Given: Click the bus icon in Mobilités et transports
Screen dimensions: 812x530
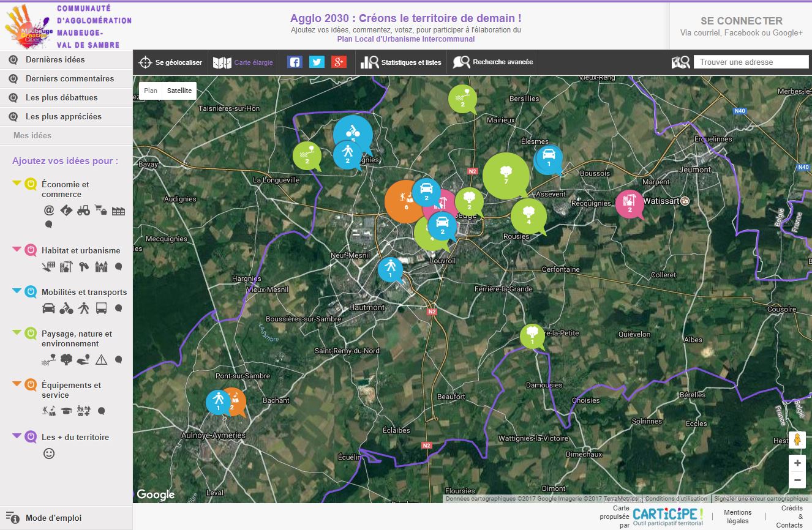Looking at the screenshot, I should point(101,308).
